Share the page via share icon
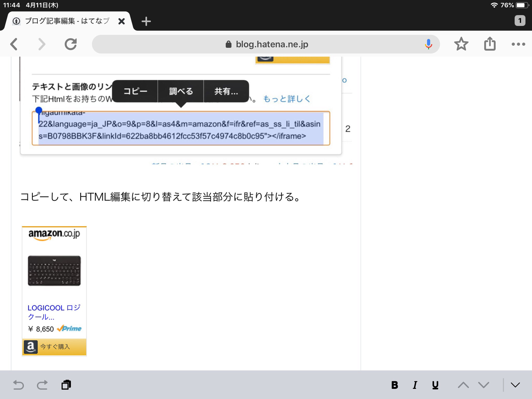 tap(489, 44)
